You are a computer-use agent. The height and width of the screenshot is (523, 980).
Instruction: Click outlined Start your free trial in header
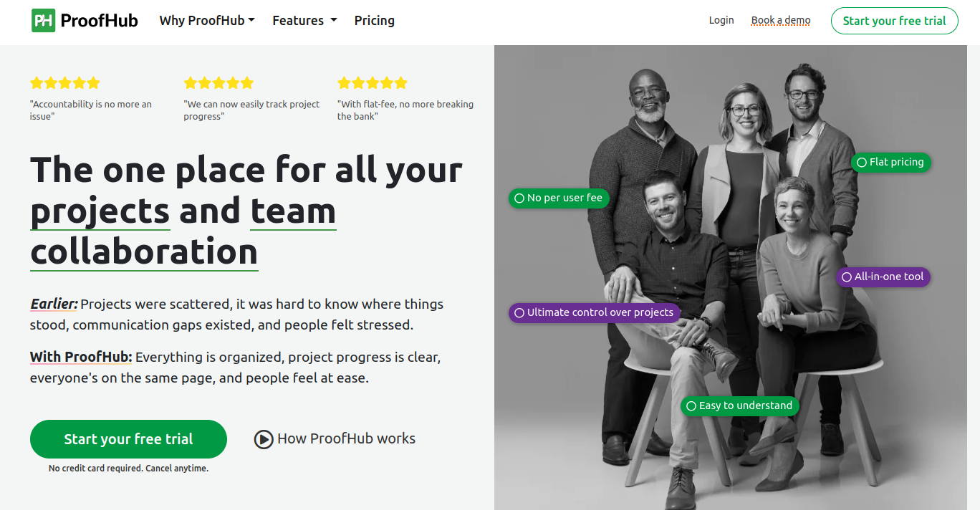click(894, 21)
